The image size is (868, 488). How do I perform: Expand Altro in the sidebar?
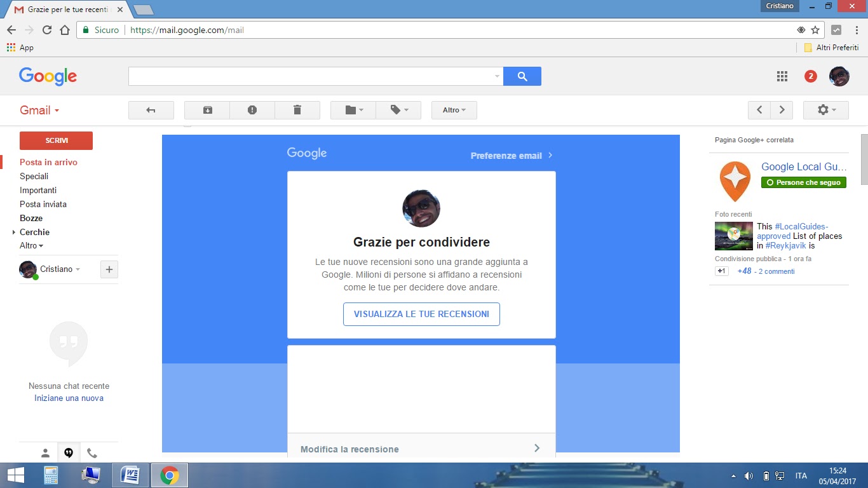pyautogui.click(x=31, y=245)
